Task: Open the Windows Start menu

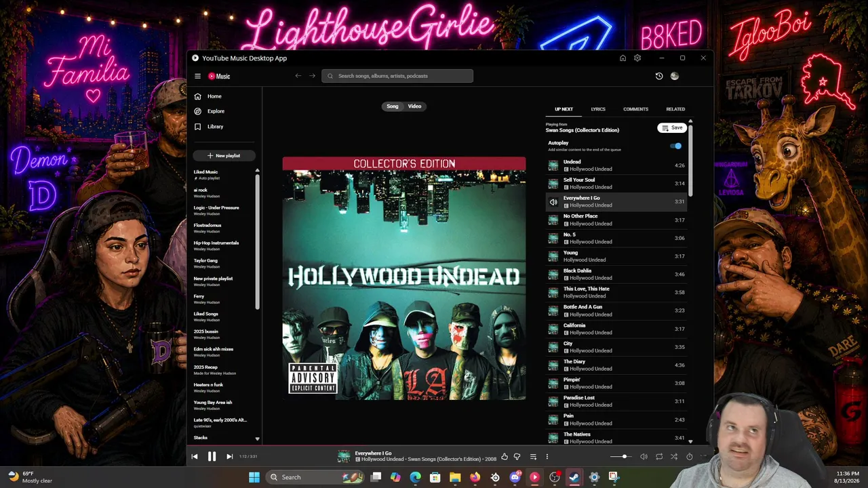Action: click(x=254, y=477)
